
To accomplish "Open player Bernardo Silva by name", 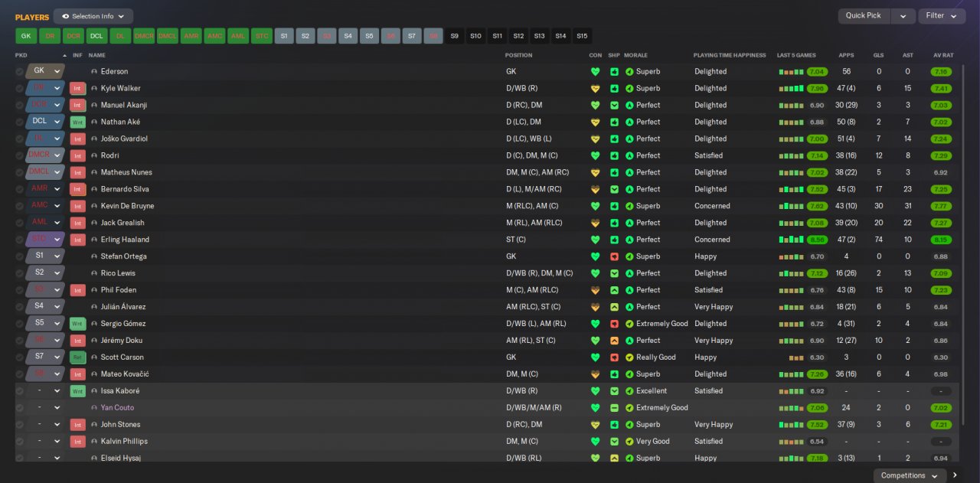I will point(125,189).
